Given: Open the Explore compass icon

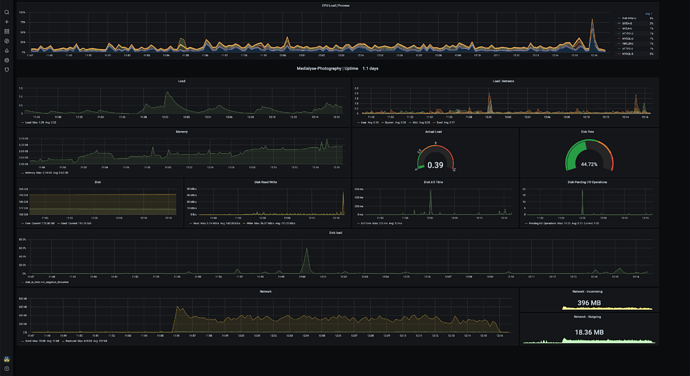Looking at the screenshot, I should click(7, 41).
